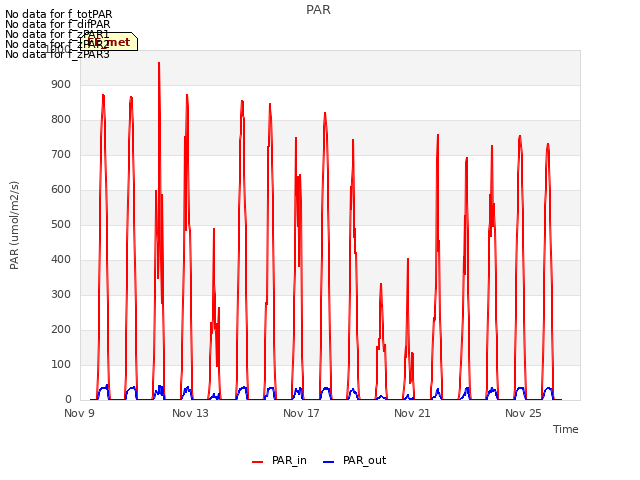Click the 200 y-axis tick label

pos(61,329)
